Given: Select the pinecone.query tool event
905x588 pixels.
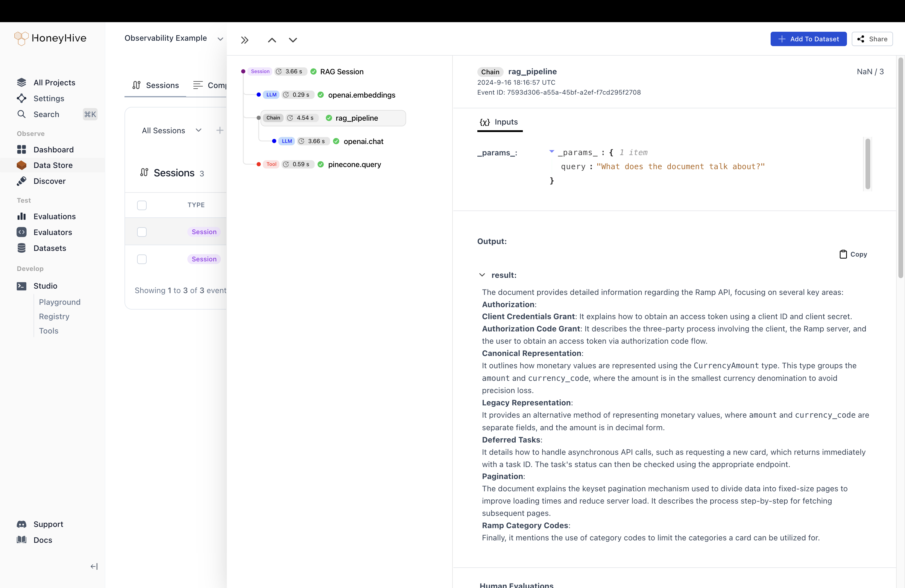Looking at the screenshot, I should (354, 164).
